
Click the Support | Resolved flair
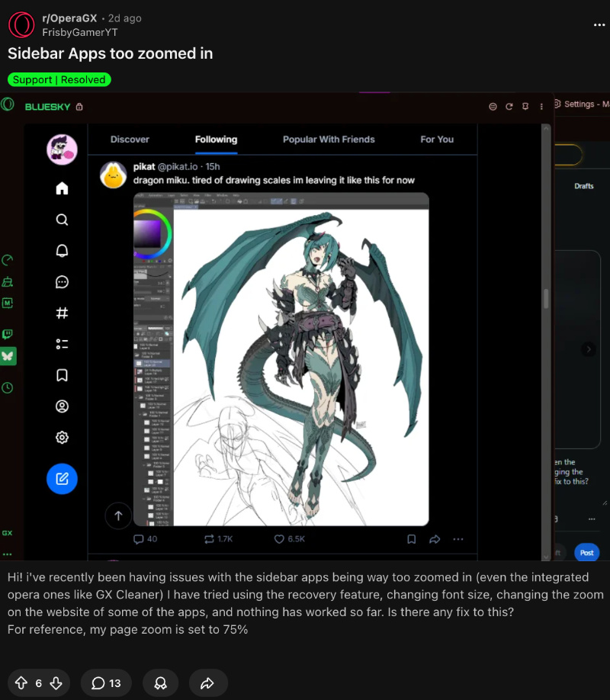click(59, 80)
